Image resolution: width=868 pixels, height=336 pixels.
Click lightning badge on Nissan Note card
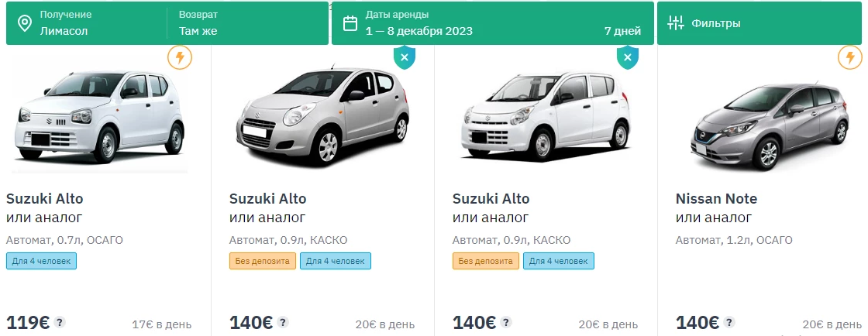(850, 57)
